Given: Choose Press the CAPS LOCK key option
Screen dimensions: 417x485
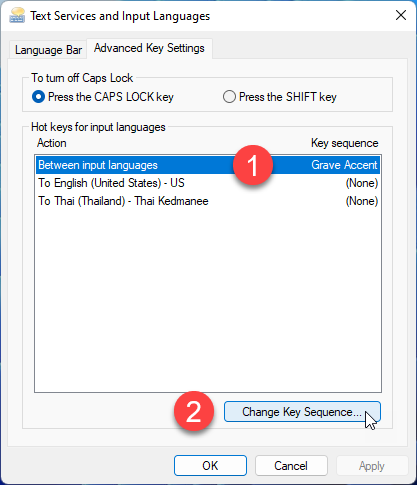Looking at the screenshot, I should pyautogui.click(x=103, y=97).
